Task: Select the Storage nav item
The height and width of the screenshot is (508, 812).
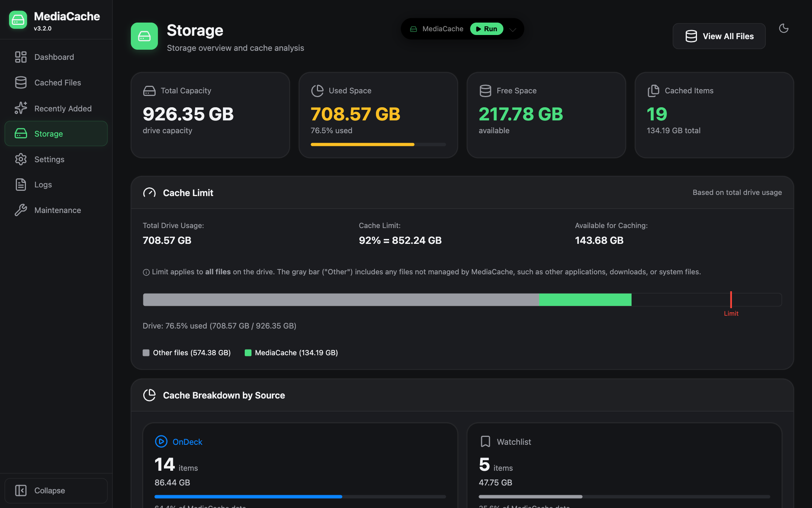Action: click(56, 134)
